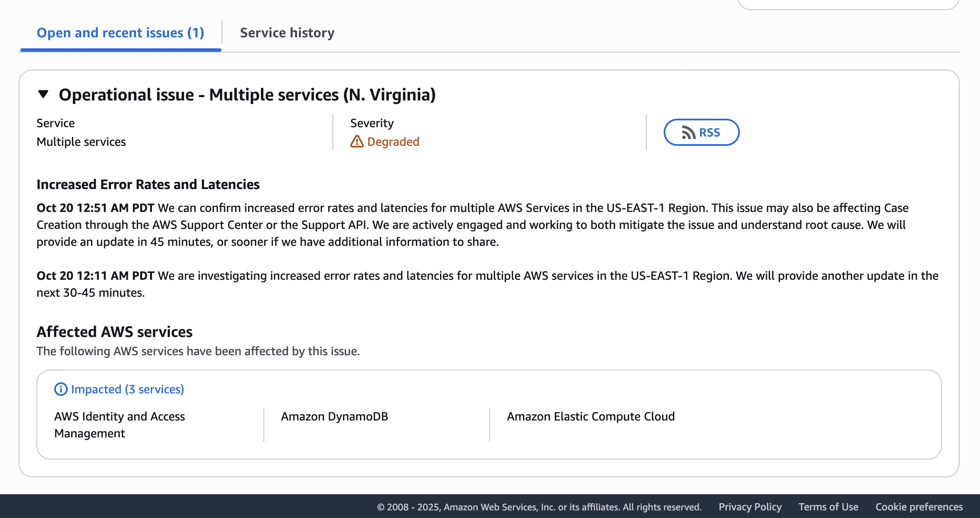Click the RSS button label text

[709, 133]
